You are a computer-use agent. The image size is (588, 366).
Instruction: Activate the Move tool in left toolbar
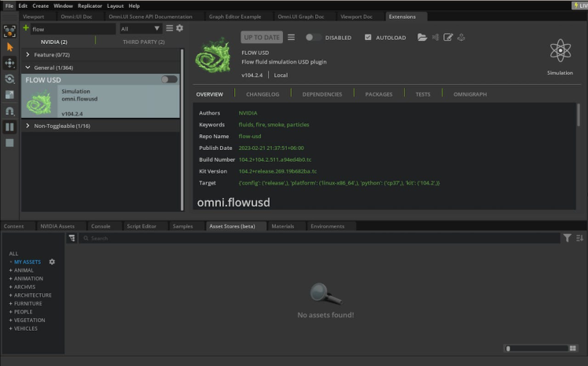[x=9, y=63]
